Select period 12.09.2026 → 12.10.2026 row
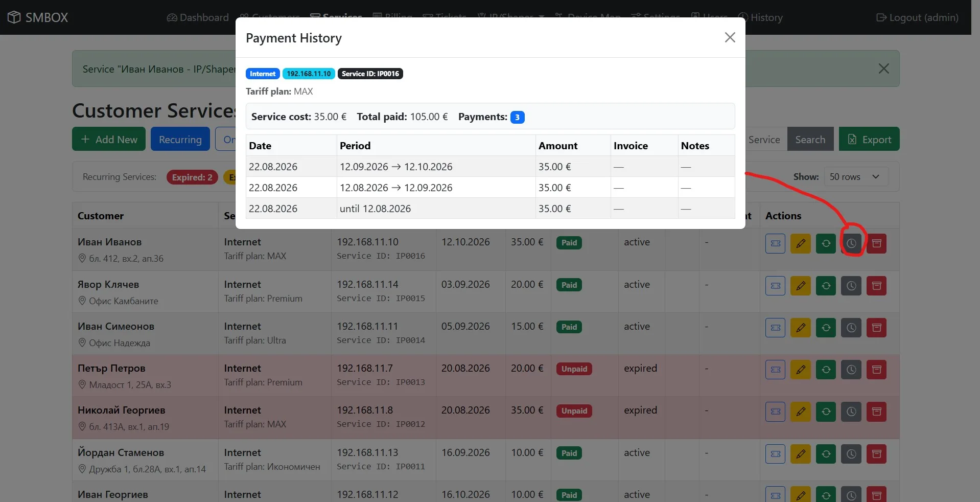 pos(490,167)
